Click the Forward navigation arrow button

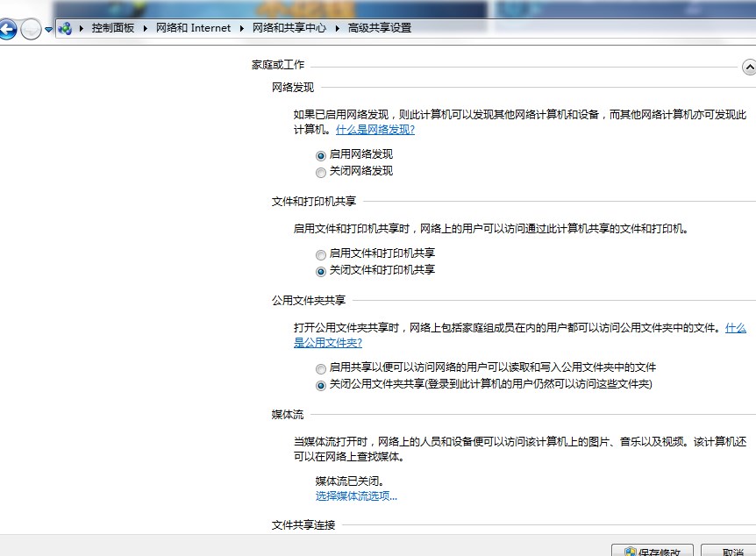pos(31,29)
